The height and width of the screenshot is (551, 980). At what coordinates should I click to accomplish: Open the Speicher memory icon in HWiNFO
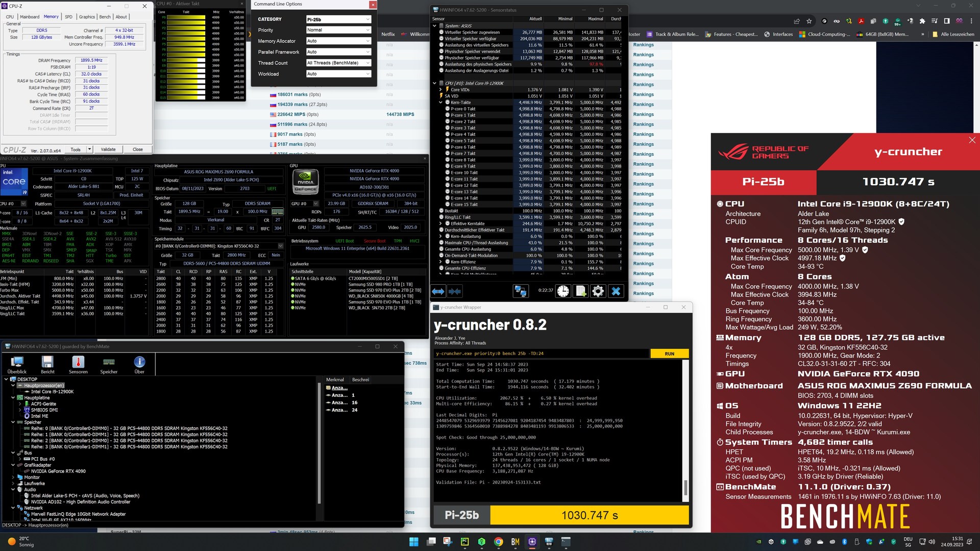point(109,365)
